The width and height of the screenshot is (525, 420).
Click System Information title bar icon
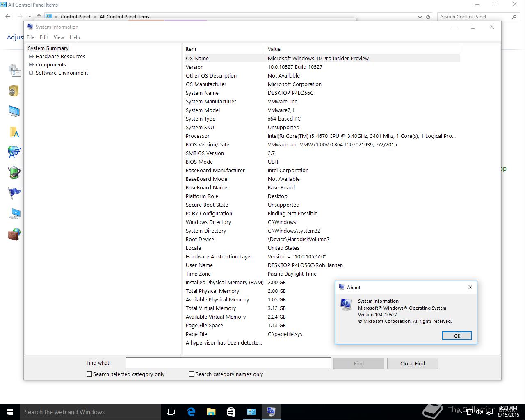30,27
